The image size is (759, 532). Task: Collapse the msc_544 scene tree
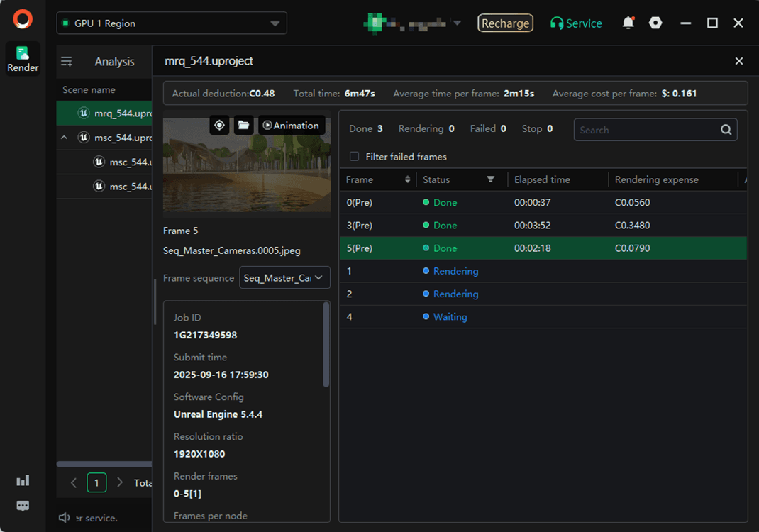coord(65,138)
